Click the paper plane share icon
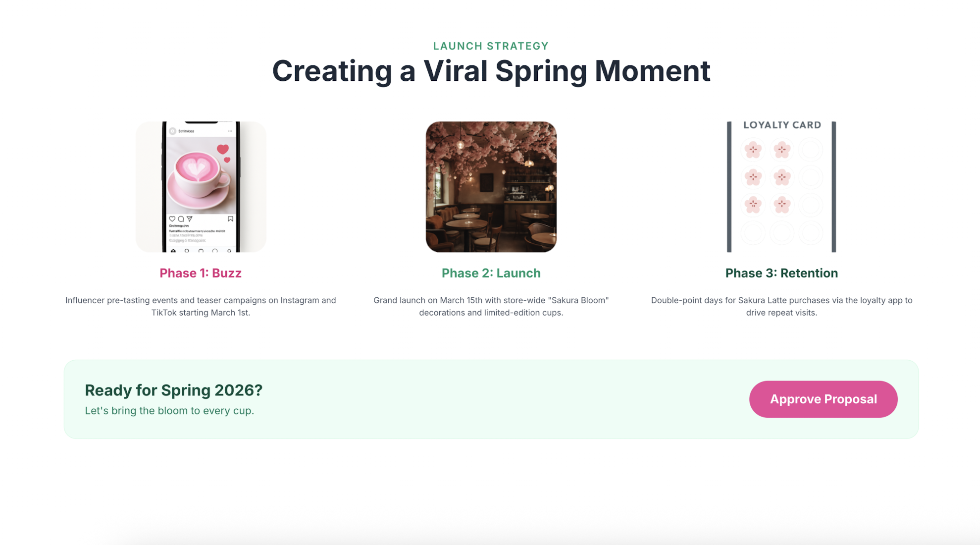The width and height of the screenshot is (980, 545). pyautogui.click(x=189, y=218)
